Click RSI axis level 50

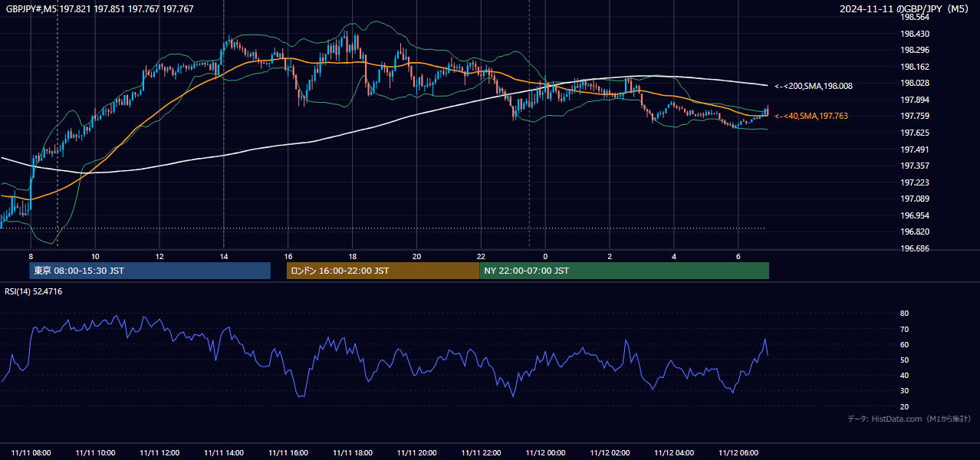point(904,360)
